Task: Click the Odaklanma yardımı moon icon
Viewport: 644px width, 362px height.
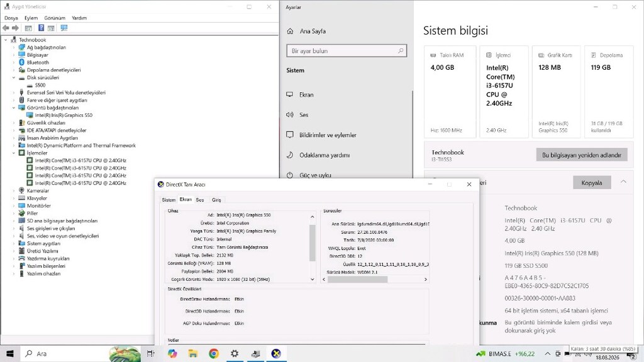Action: click(x=290, y=155)
